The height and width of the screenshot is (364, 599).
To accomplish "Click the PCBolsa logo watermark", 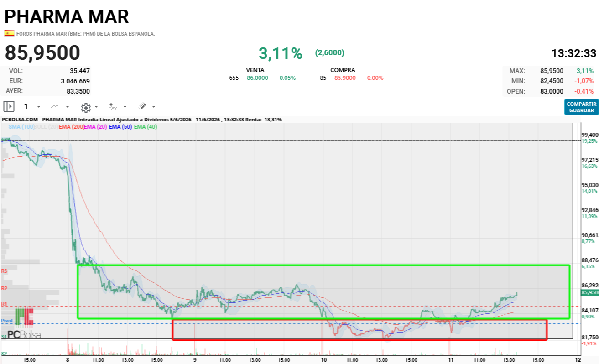I will click(x=24, y=324).
